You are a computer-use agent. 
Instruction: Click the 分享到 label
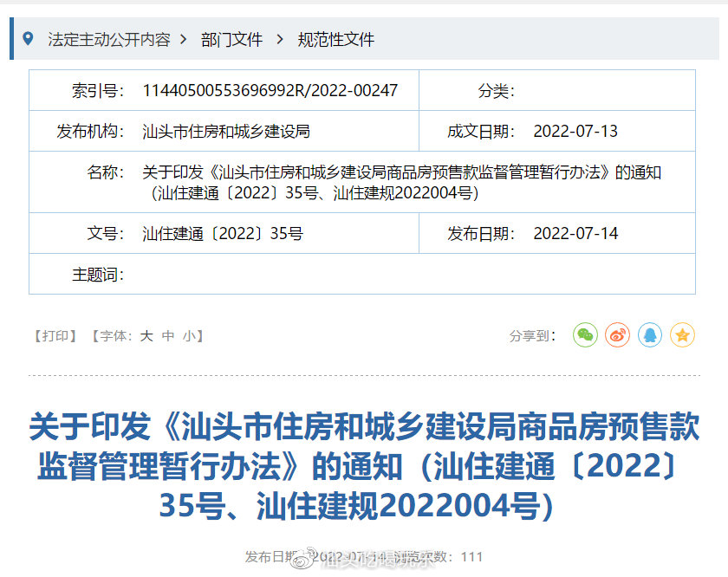(x=532, y=335)
